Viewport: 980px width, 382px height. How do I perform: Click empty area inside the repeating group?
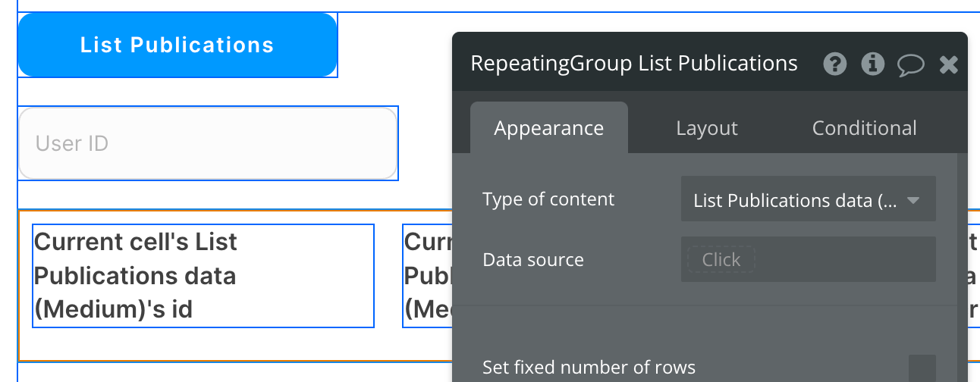click(228, 345)
